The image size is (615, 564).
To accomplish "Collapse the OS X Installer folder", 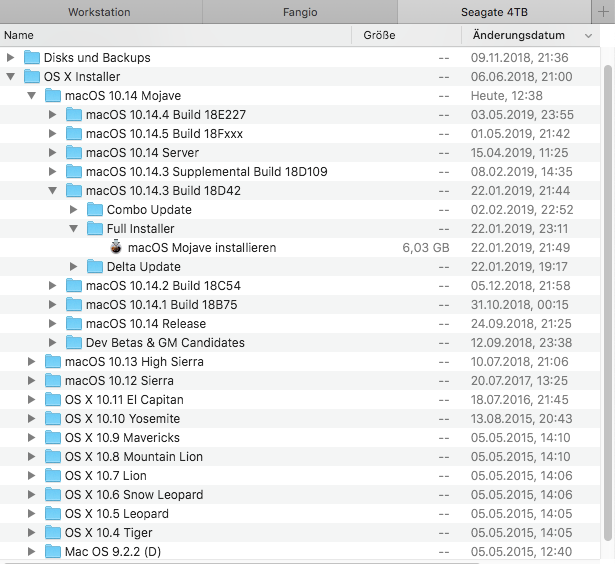I will pos(11,76).
